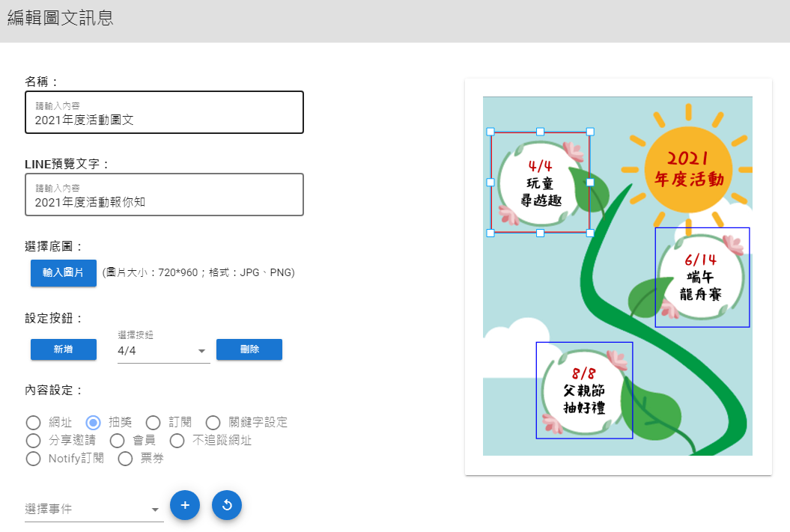
Task: Expand the 選擇事件 dropdown
Action: pyautogui.click(x=94, y=509)
